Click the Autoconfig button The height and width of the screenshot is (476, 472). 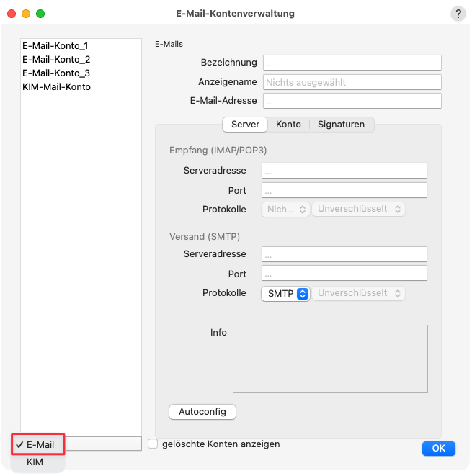click(202, 412)
